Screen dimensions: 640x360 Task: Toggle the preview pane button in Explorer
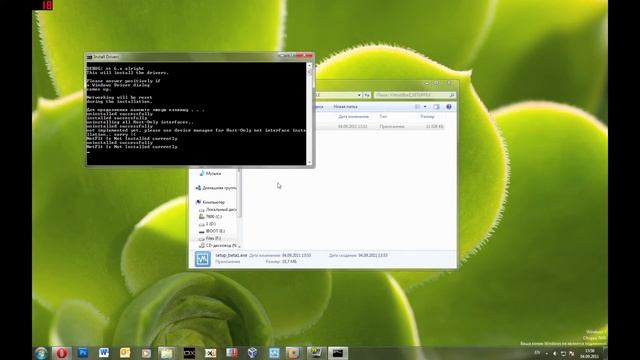pos(436,107)
